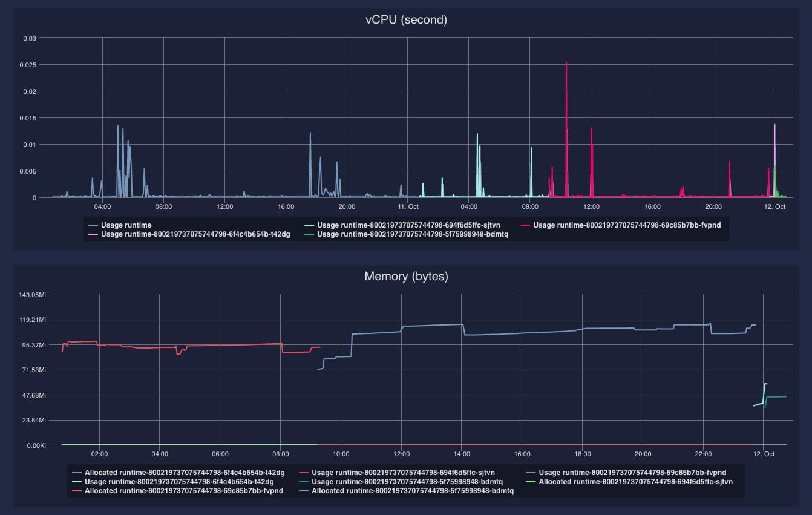Click the 0.025 y-axis value
The image size is (812, 515).
(28, 65)
